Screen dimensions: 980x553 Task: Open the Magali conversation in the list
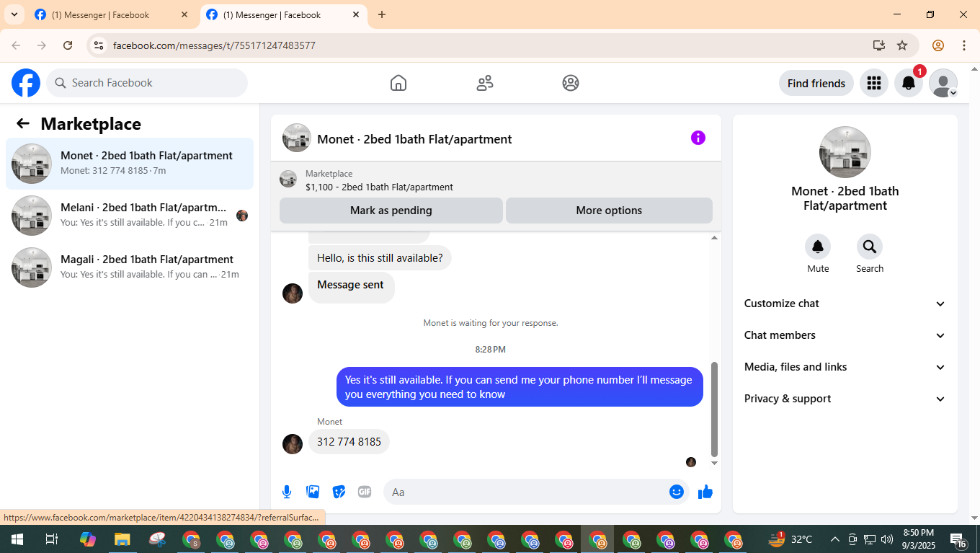[130, 267]
